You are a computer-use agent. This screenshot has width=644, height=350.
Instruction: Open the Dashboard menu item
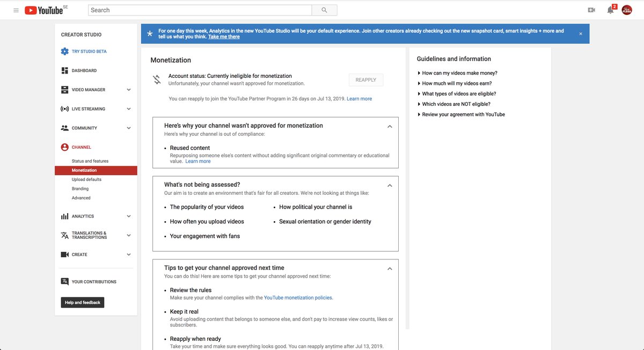point(84,71)
